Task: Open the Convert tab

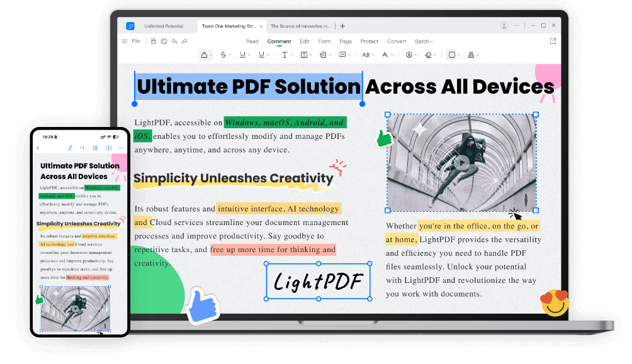Action: 397,41
